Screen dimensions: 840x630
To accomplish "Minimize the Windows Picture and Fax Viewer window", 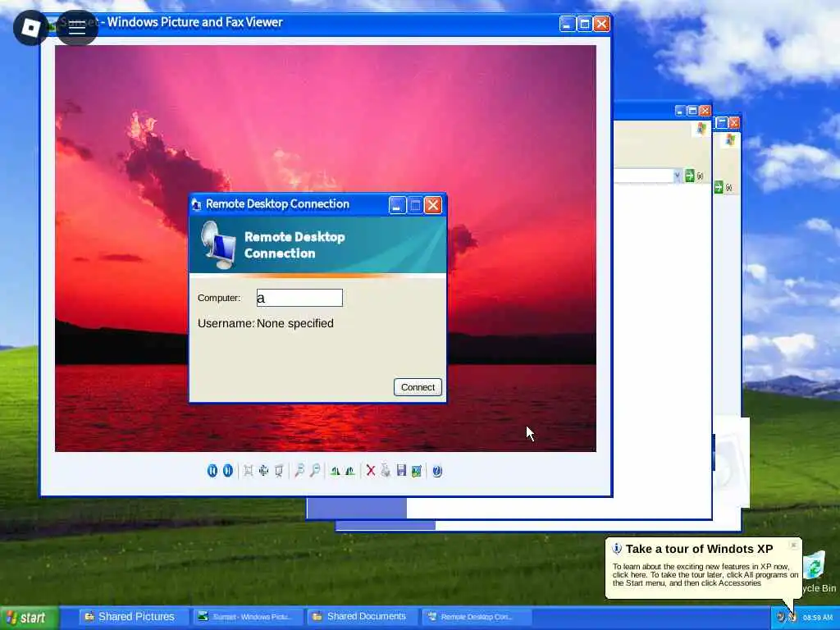I will 568,24.
